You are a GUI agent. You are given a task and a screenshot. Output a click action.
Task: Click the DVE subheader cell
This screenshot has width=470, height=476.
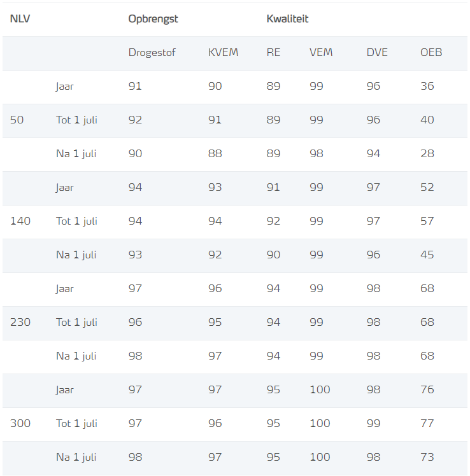pos(377,53)
